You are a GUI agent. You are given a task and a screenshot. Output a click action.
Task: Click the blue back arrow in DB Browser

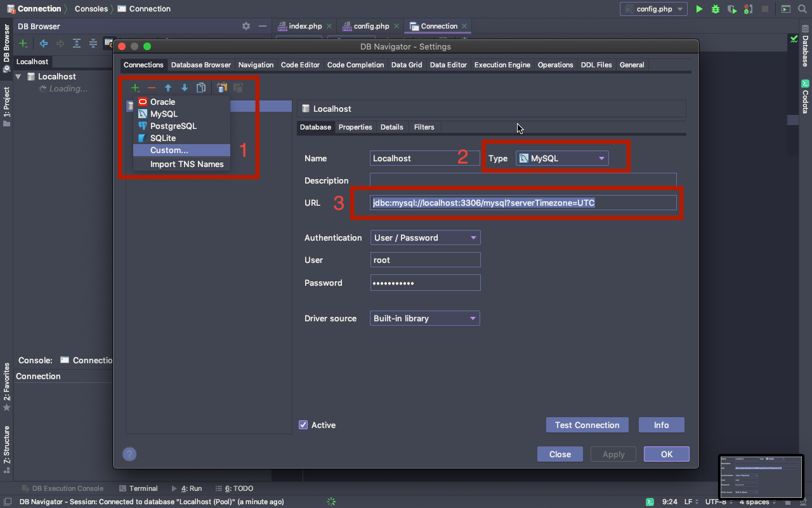coord(44,43)
